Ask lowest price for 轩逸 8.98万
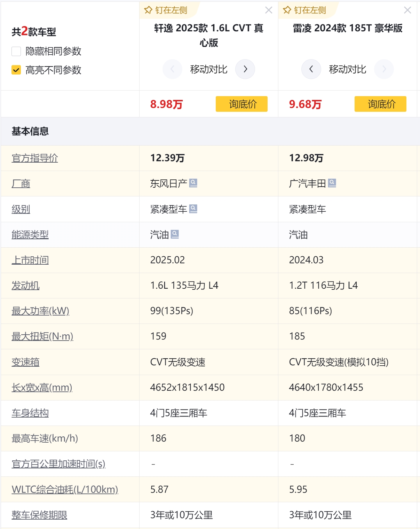This screenshot has height=529, width=420. pos(241,104)
